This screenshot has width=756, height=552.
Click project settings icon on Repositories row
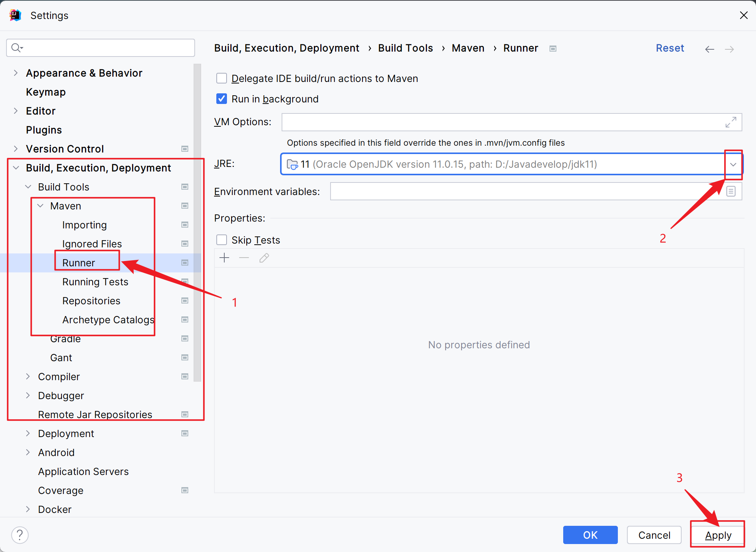(x=185, y=300)
